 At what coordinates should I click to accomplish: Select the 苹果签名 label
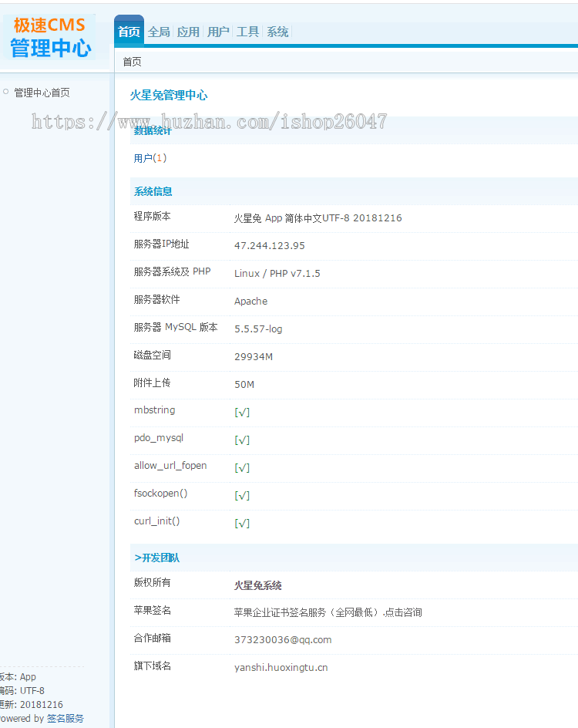click(152, 611)
